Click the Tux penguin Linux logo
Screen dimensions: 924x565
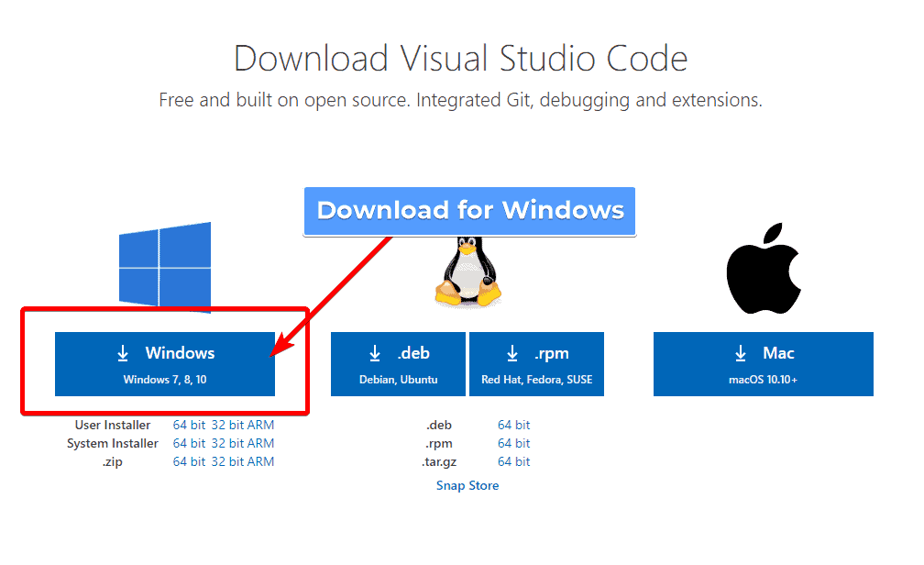(468, 271)
